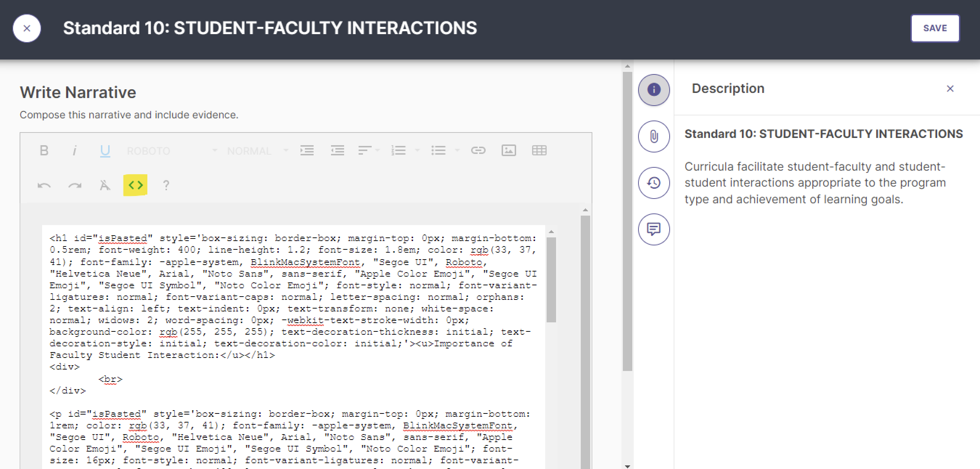Click the main page scrollbar thumb
The image size is (980, 469).
627,221
